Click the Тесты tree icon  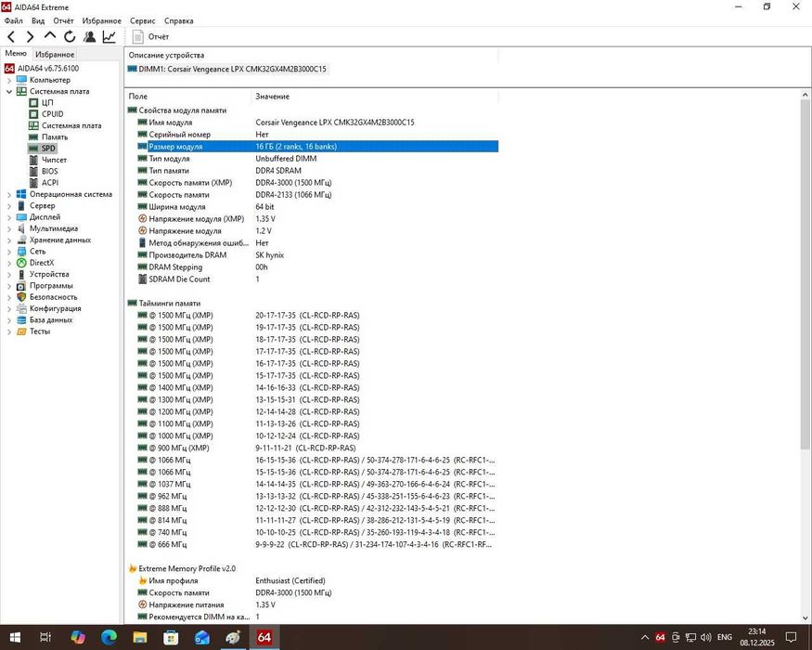(x=21, y=331)
